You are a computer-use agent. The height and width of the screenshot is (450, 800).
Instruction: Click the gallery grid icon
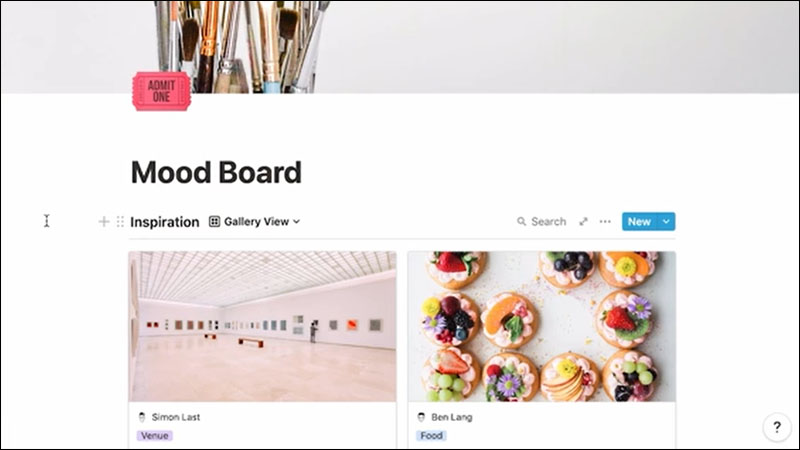pyautogui.click(x=214, y=221)
